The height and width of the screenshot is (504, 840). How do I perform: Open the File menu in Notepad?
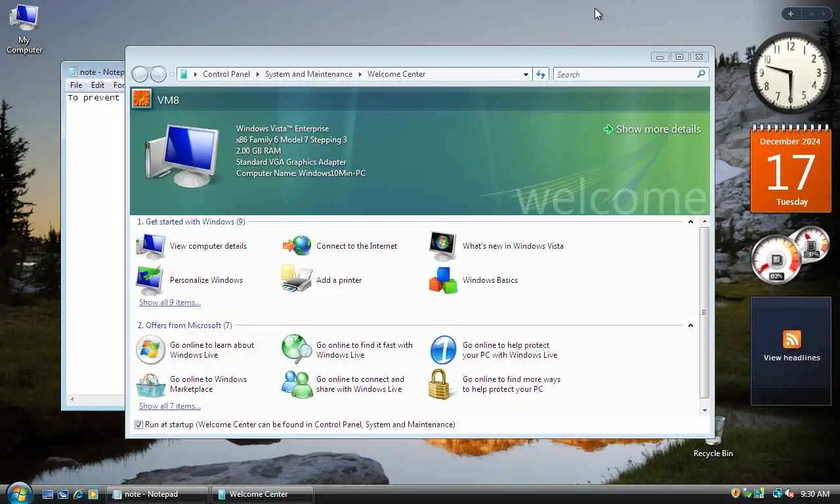coord(76,85)
